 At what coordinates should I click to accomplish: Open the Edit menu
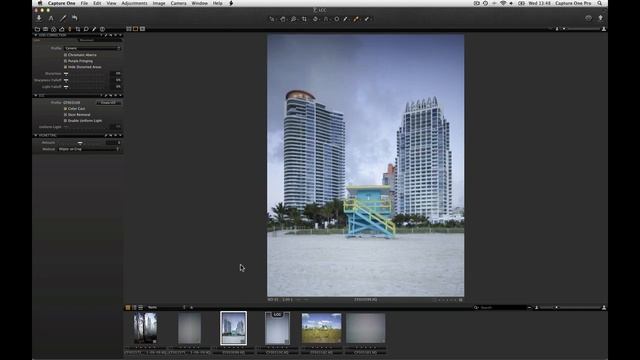pyautogui.click(x=97, y=3)
